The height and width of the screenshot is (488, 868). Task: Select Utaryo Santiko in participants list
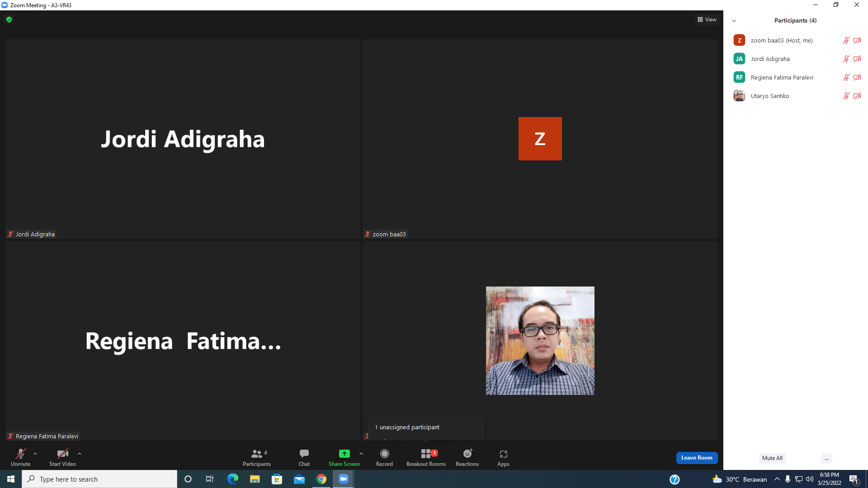(x=796, y=96)
